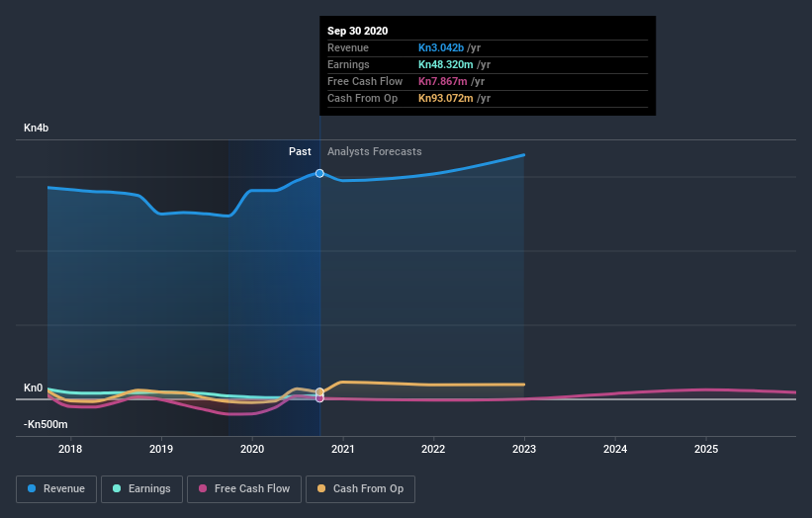Toggle the Cash From Op legend button

[x=360, y=489]
